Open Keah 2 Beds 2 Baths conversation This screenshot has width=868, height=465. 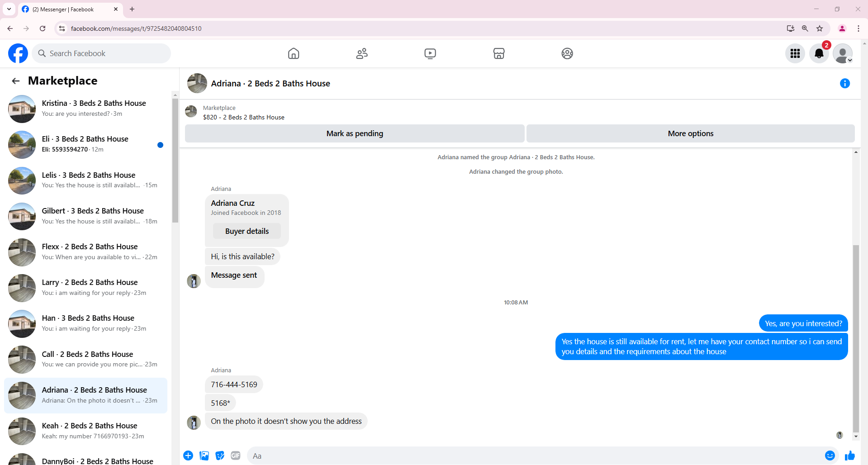coord(86,431)
